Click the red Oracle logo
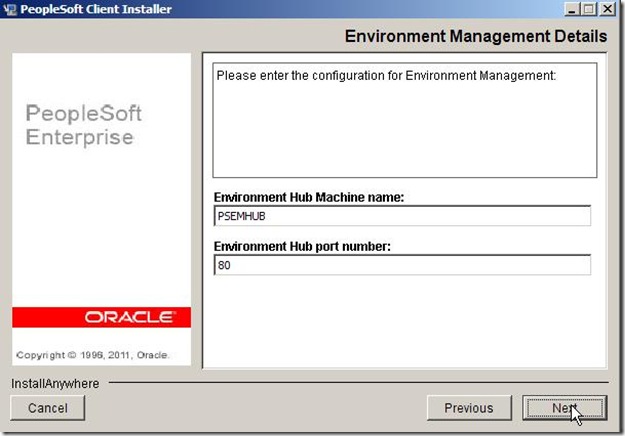This screenshot has height=436, width=625. tap(101, 317)
